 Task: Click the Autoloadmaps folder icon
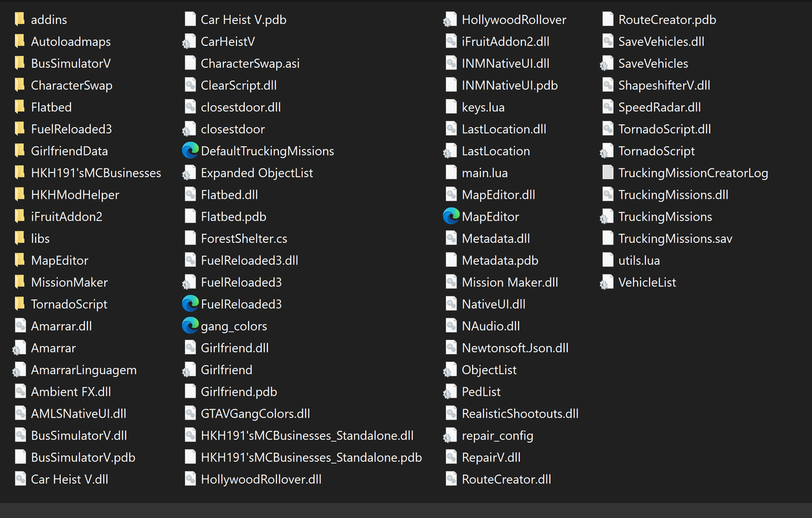[x=19, y=41]
